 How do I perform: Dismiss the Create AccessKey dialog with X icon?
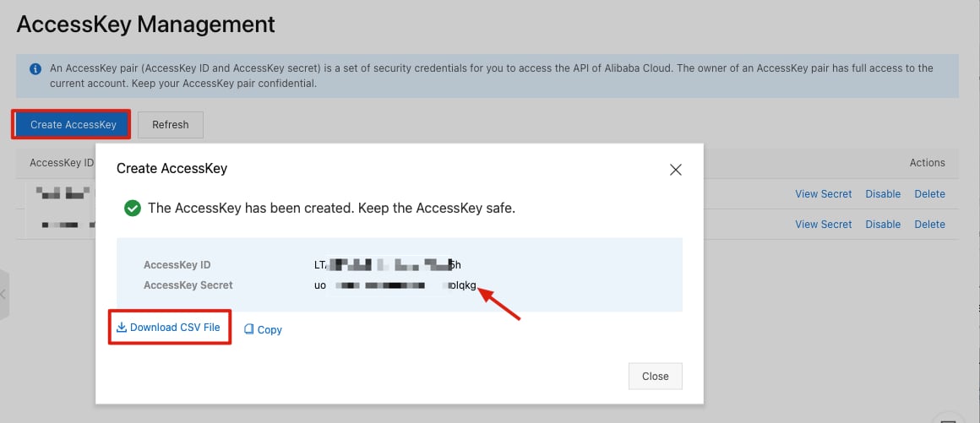(675, 170)
